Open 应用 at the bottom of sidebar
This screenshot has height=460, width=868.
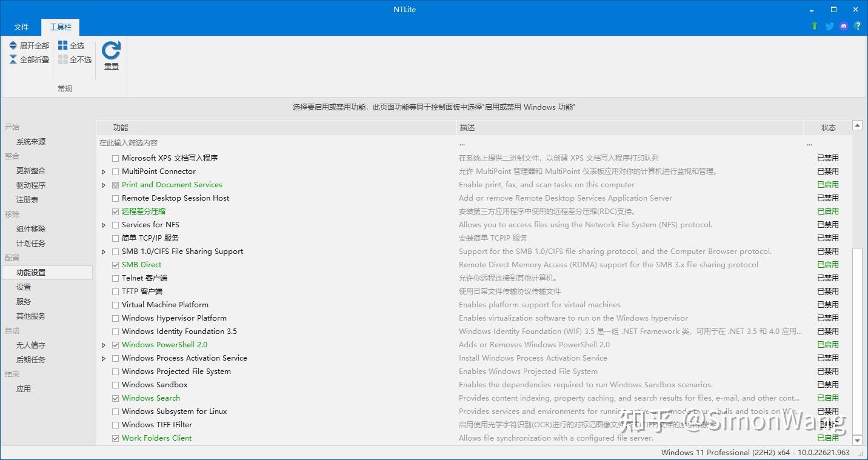point(23,388)
